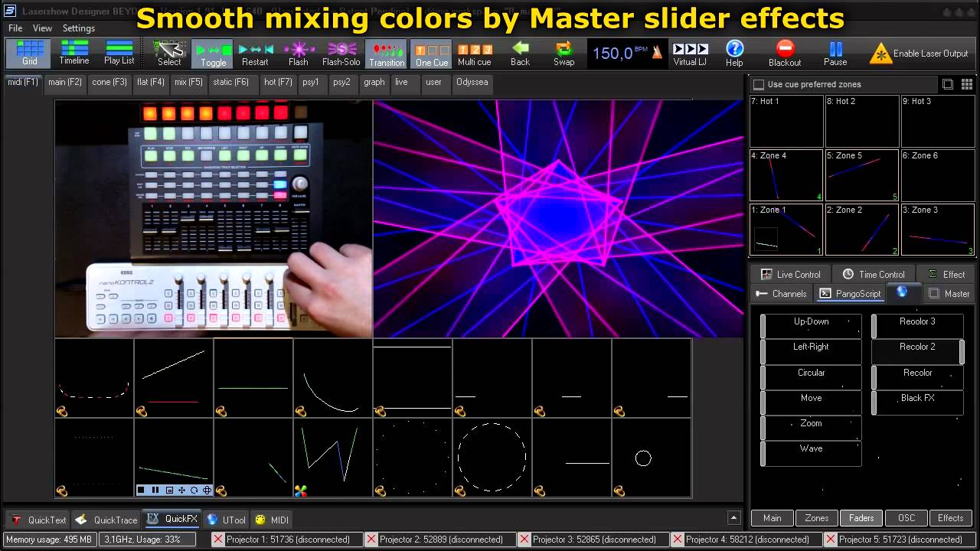
Task: Select One Cue mode
Action: 431,54
